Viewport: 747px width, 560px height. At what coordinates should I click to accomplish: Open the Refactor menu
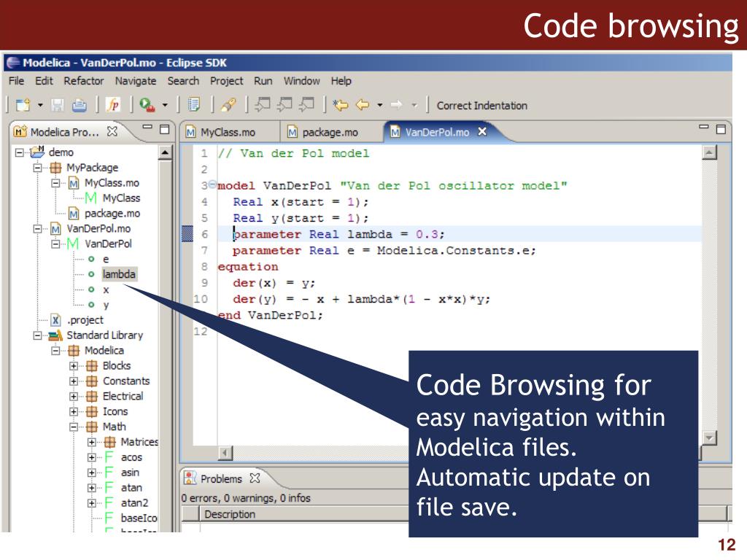tap(83, 81)
